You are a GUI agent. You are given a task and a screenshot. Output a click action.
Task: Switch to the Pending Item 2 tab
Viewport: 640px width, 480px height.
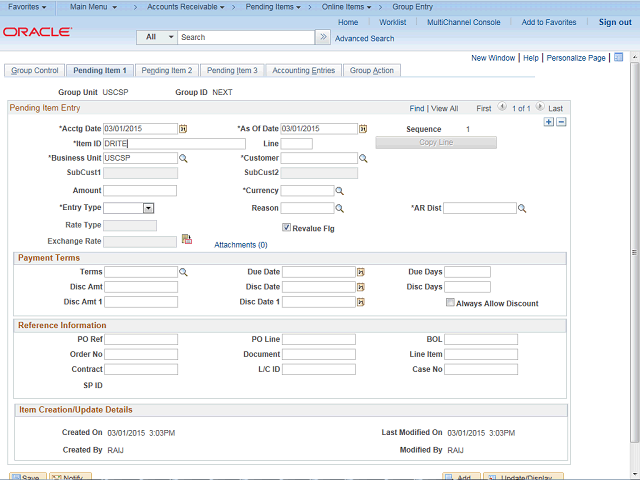tap(166, 71)
